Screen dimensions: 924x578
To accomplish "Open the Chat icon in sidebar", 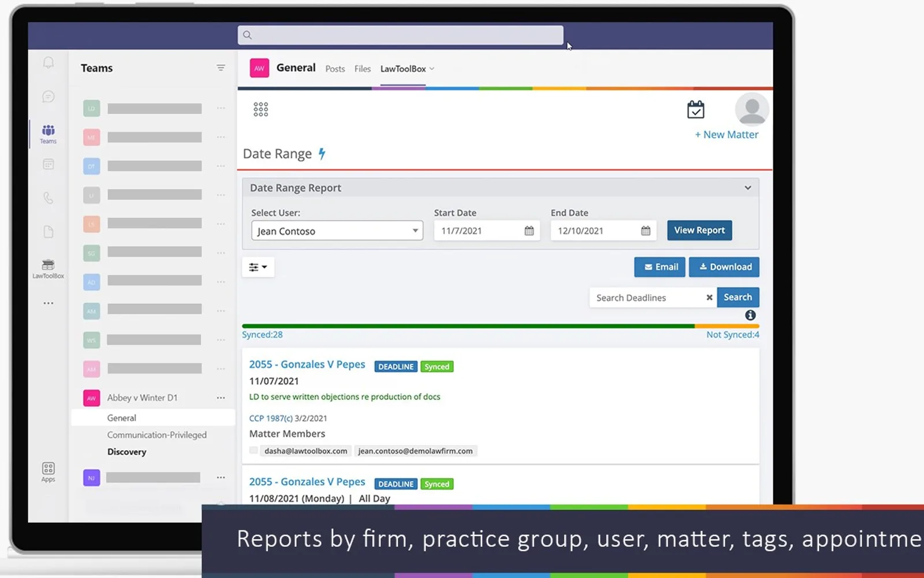I will (49, 97).
